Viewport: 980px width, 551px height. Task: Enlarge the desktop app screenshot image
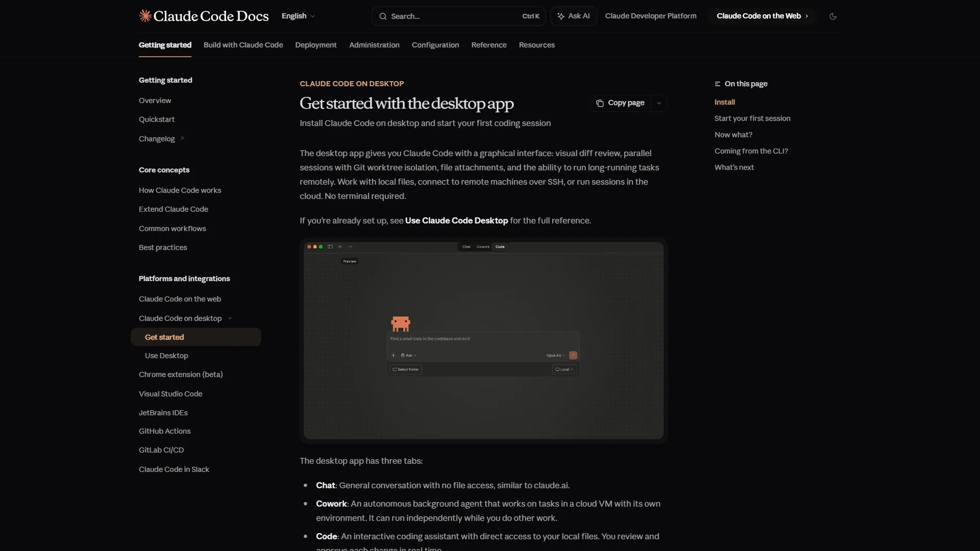pyautogui.click(x=483, y=340)
